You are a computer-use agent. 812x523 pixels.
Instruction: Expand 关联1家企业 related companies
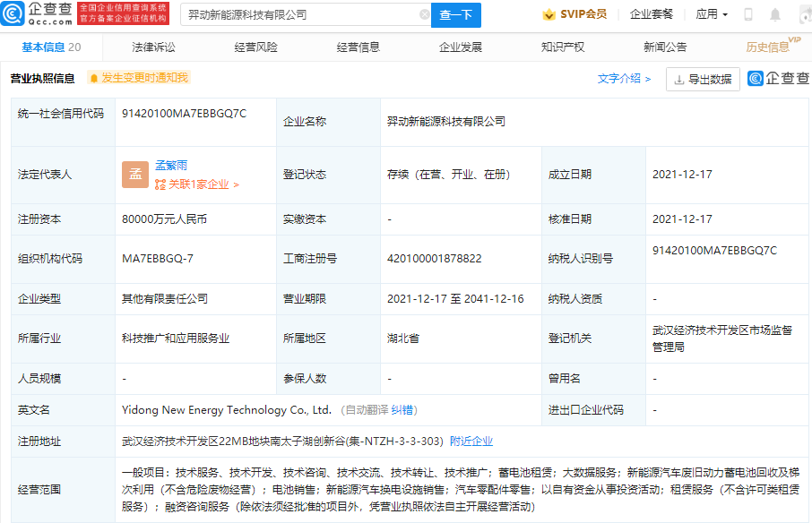(x=197, y=184)
